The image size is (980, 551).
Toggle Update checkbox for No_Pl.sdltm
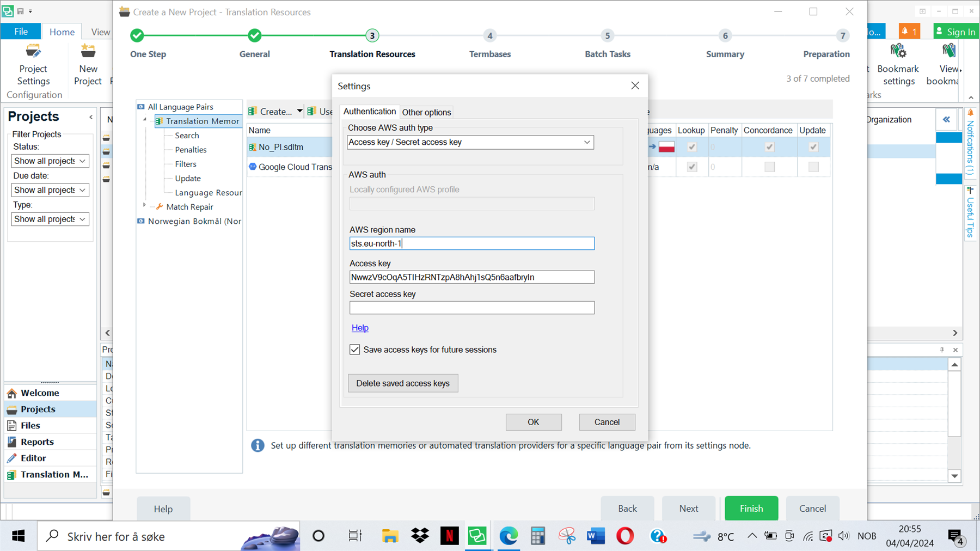(813, 147)
